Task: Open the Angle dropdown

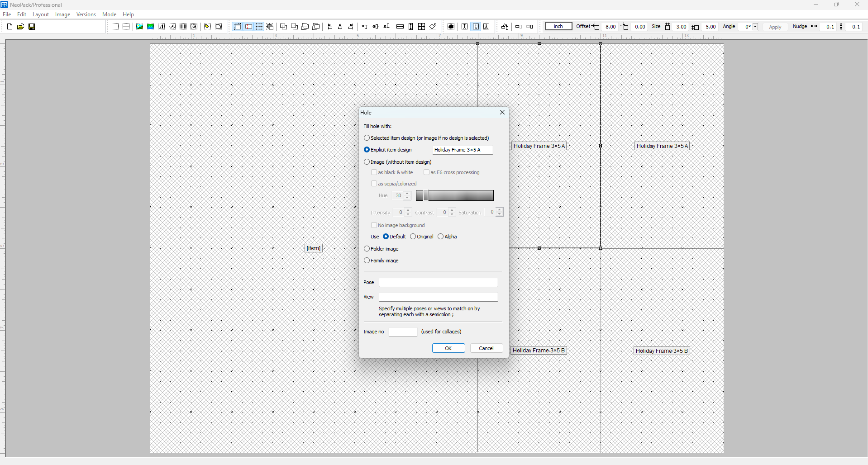Action: 754,26
